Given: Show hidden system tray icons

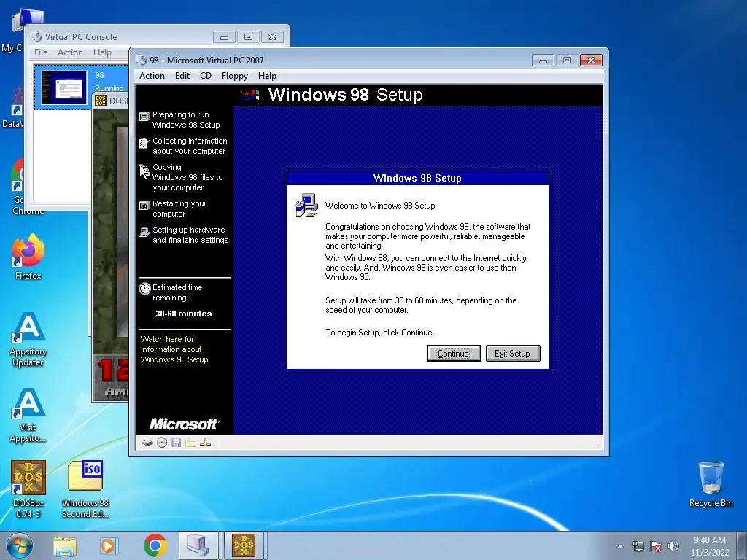Looking at the screenshot, I should 620,546.
